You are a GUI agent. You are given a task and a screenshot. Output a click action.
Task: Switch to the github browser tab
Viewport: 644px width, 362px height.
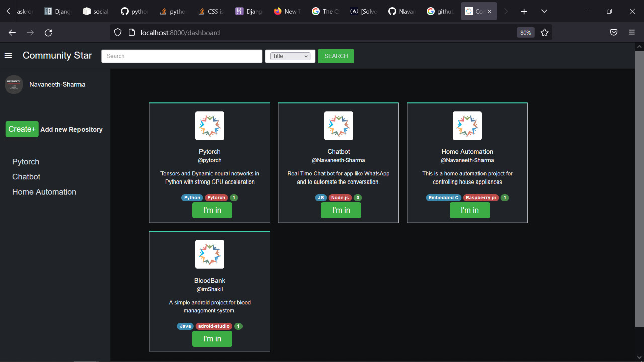click(440, 11)
